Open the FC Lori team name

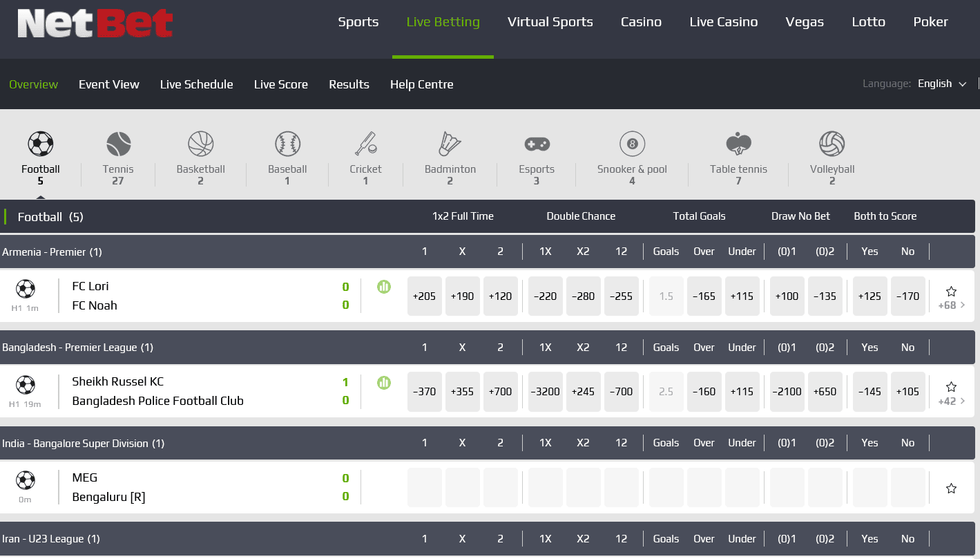tap(90, 286)
